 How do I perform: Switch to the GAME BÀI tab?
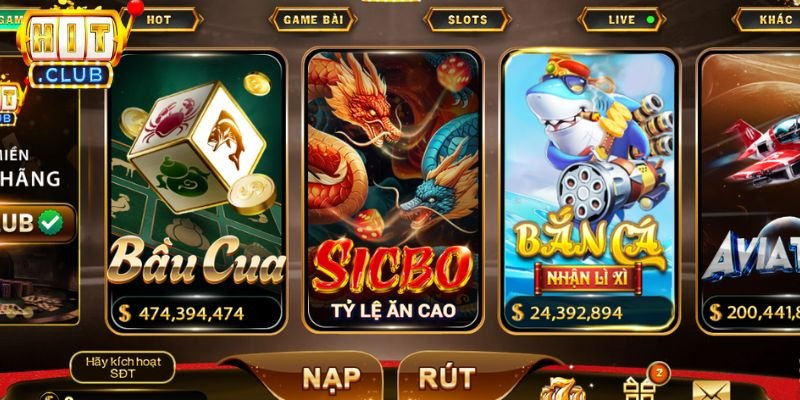point(313,20)
